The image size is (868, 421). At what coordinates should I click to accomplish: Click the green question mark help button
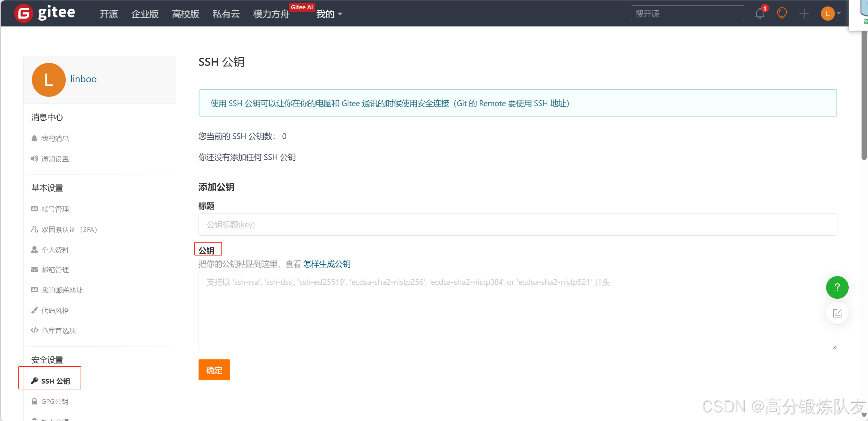click(x=837, y=287)
